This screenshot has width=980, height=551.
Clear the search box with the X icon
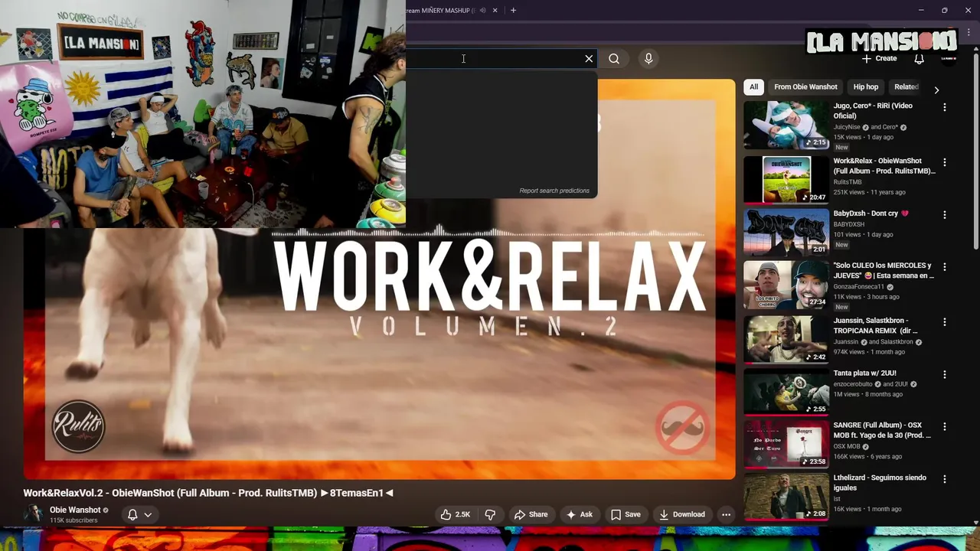tap(589, 59)
